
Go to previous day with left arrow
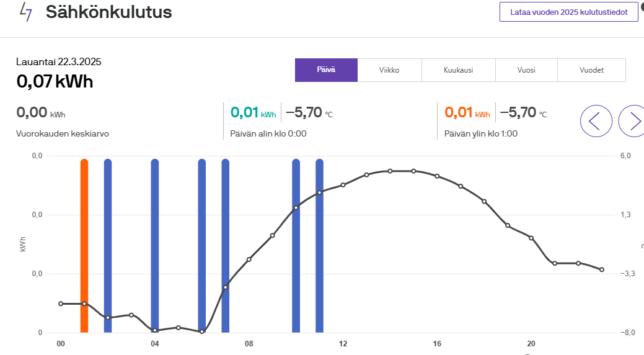coord(596,121)
